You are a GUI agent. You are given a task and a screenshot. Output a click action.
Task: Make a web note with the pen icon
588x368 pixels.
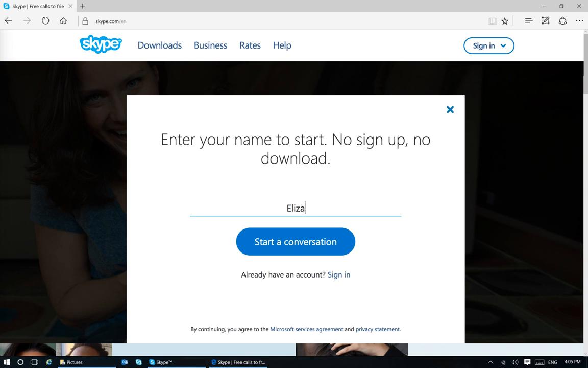[546, 21]
